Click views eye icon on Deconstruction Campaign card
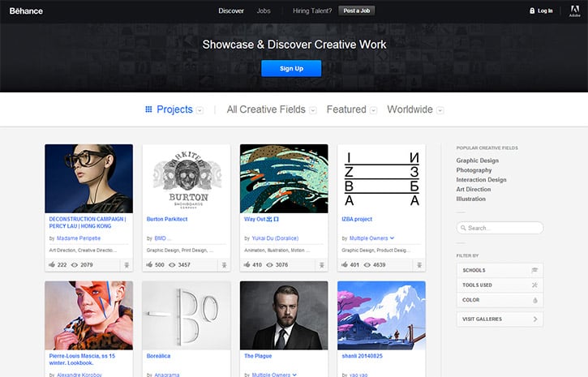This screenshot has width=588, height=377. 75,265
